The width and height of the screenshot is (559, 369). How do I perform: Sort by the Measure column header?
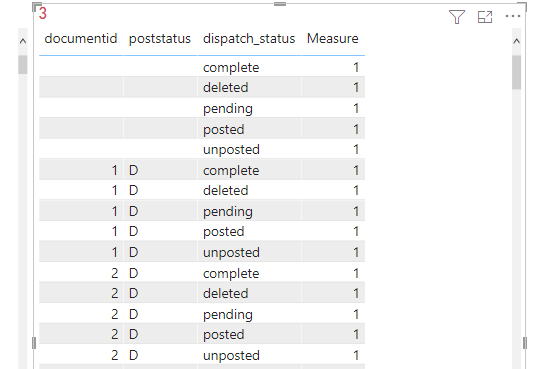tap(333, 39)
